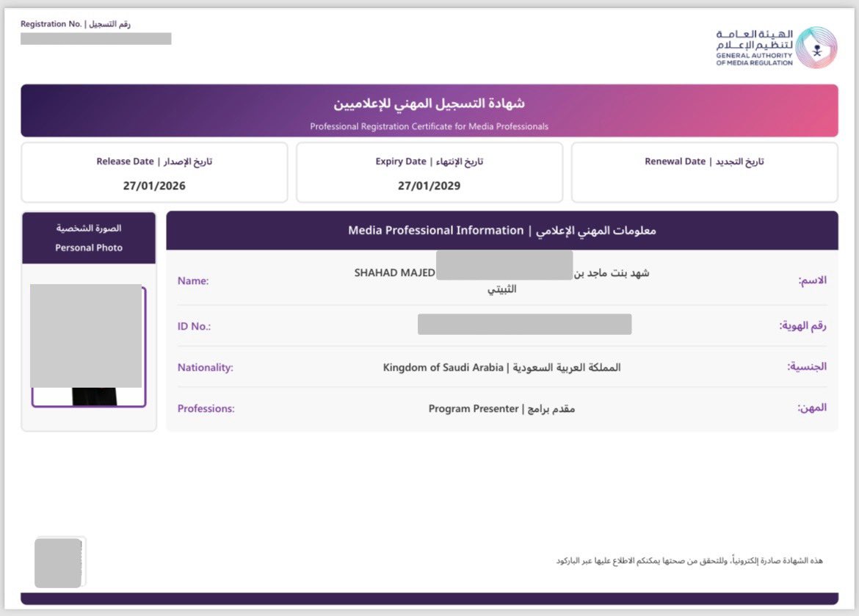Click the purple certificate title banner
The height and width of the screenshot is (616, 859).
[429, 110]
